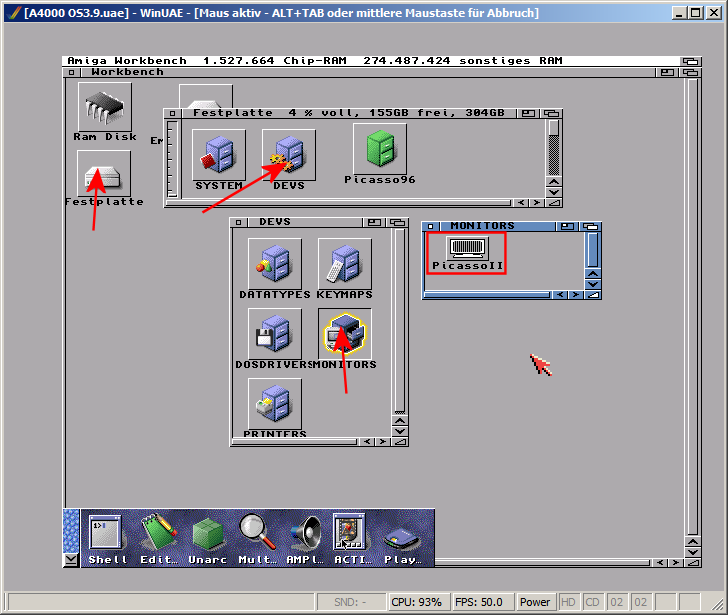The height and width of the screenshot is (615, 728).
Task: Launch Shell from the dock
Action: point(107,538)
